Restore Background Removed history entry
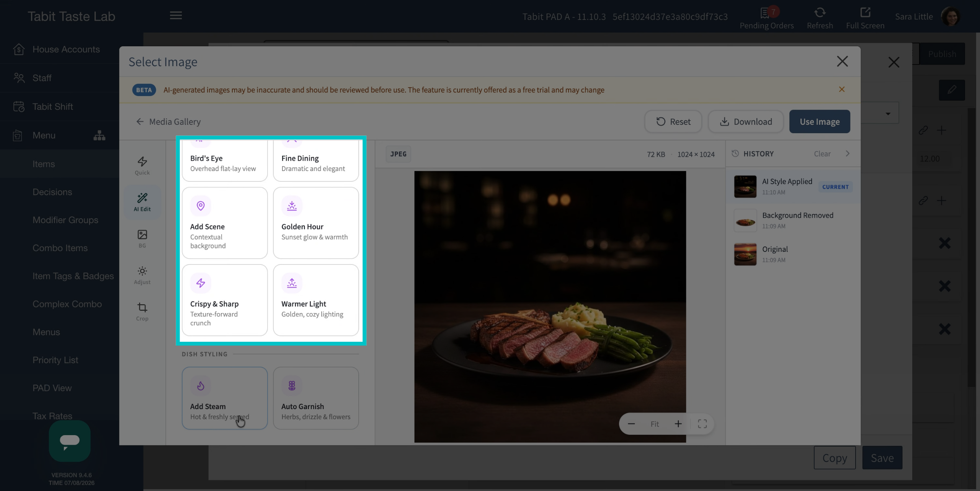This screenshot has width=980, height=491. click(x=793, y=220)
